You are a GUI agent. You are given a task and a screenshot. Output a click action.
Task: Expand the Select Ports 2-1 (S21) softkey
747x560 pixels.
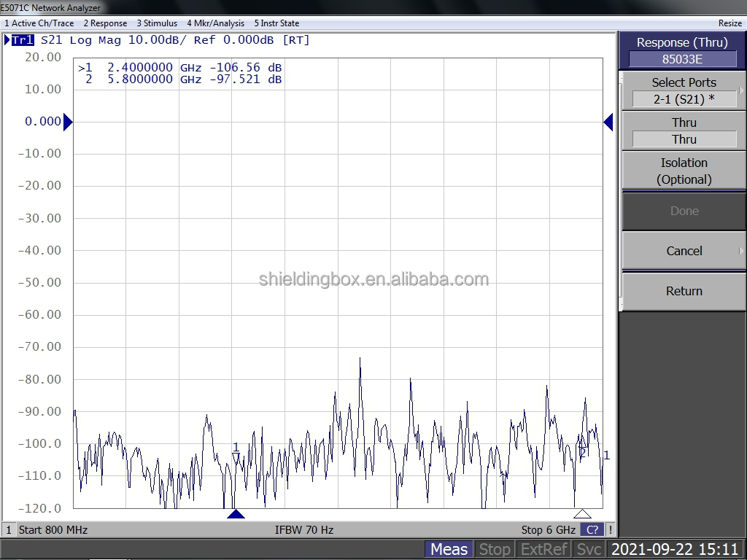684,90
